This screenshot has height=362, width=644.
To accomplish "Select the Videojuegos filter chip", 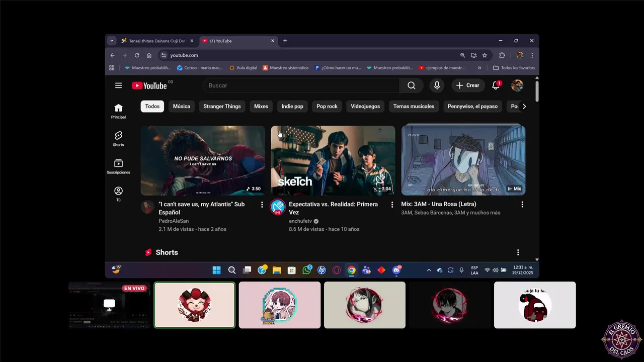I will 365,107.
